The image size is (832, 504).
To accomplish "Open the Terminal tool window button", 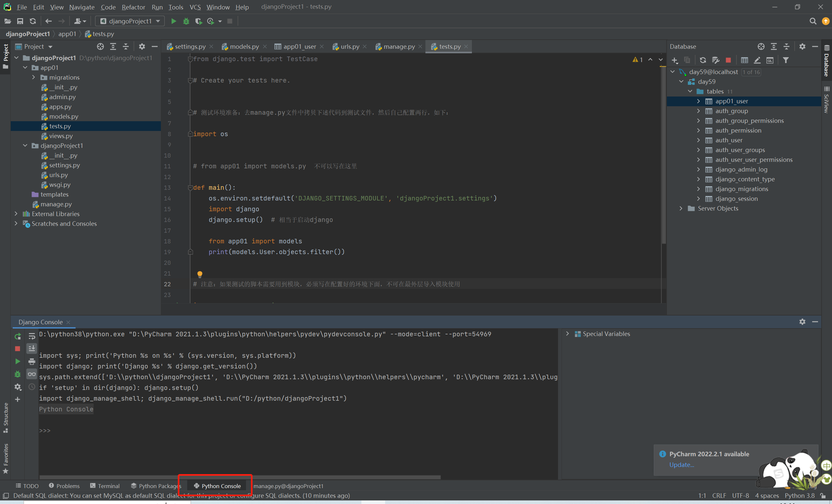I will (x=105, y=486).
